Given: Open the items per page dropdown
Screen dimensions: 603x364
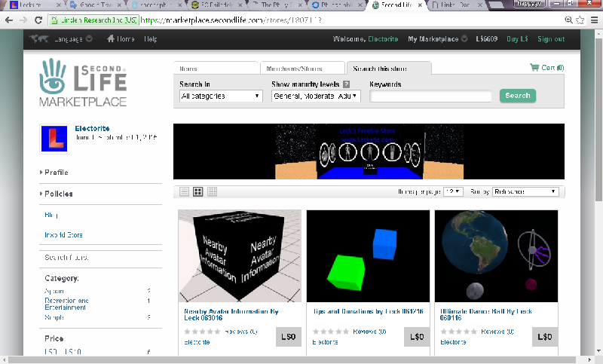Looking at the screenshot, I should pyautogui.click(x=453, y=191).
